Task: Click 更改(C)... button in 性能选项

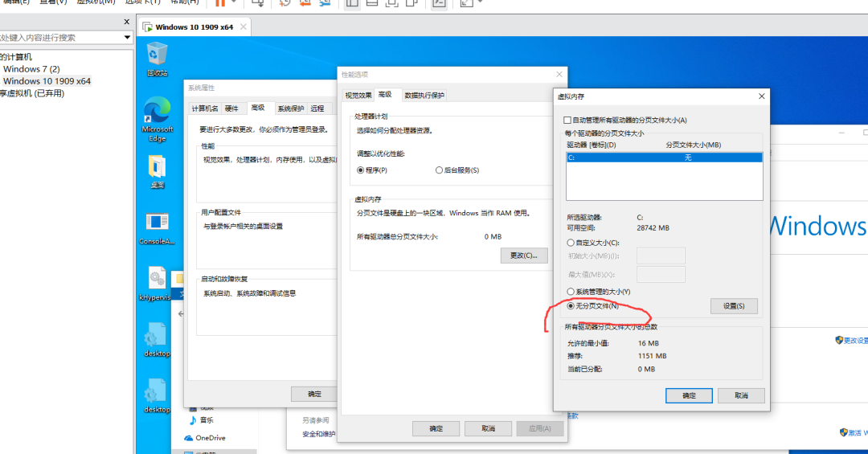Action: [524, 256]
